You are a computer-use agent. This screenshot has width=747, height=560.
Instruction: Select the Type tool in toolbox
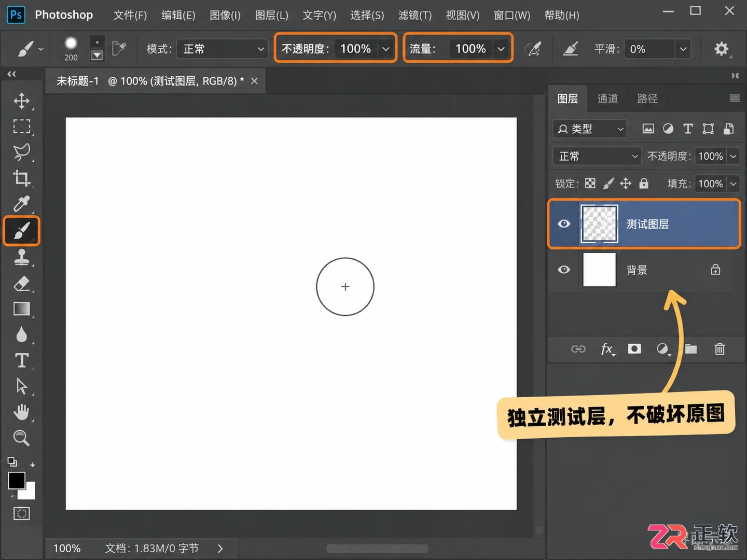pos(21,360)
